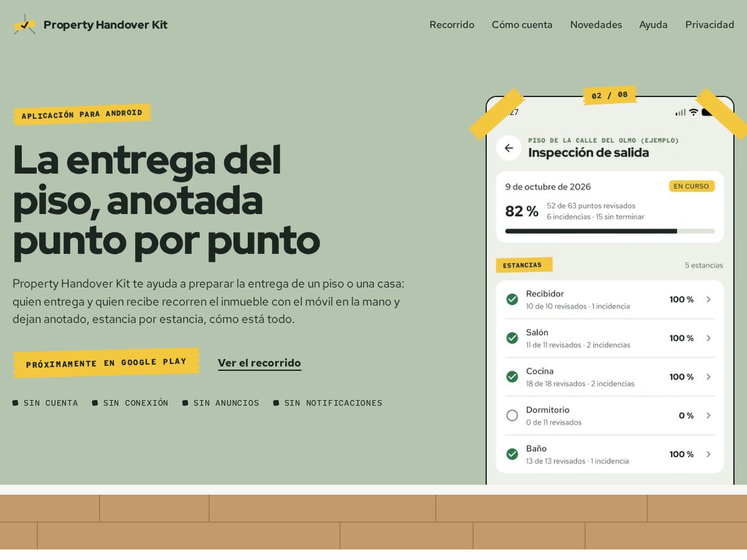The width and height of the screenshot is (747, 560).
Task: Toggle the empty circle beside Dormitorio
Action: point(512,415)
